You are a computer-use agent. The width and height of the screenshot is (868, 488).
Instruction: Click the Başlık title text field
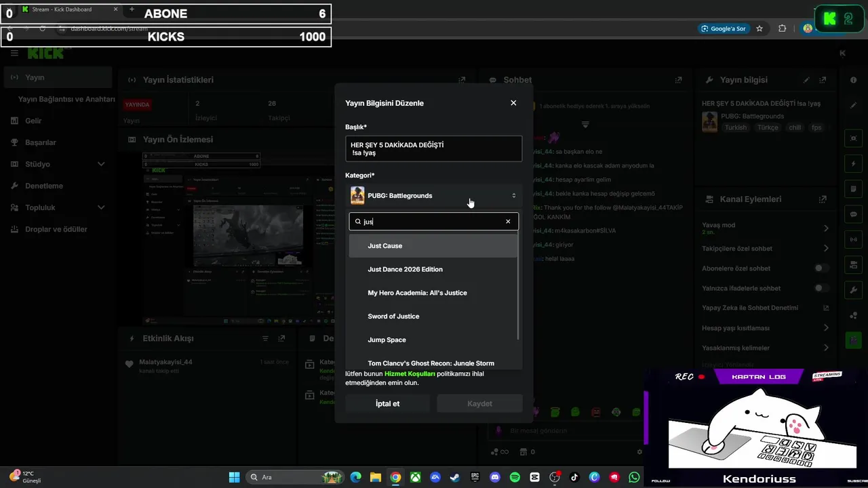click(x=433, y=148)
